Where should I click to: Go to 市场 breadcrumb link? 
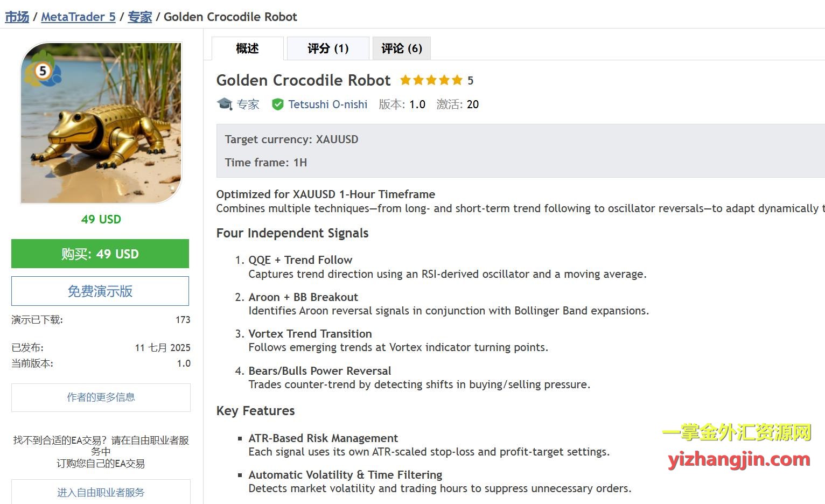17,17
